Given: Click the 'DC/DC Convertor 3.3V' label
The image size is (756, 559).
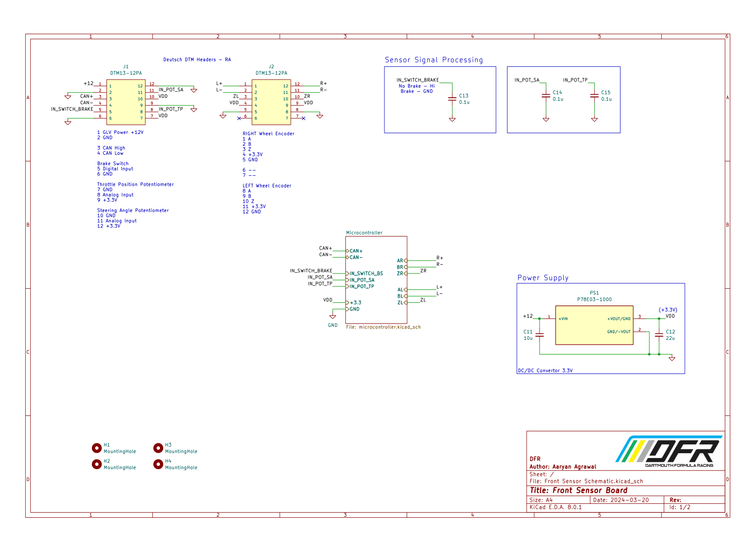Looking at the screenshot, I should tap(545, 370).
